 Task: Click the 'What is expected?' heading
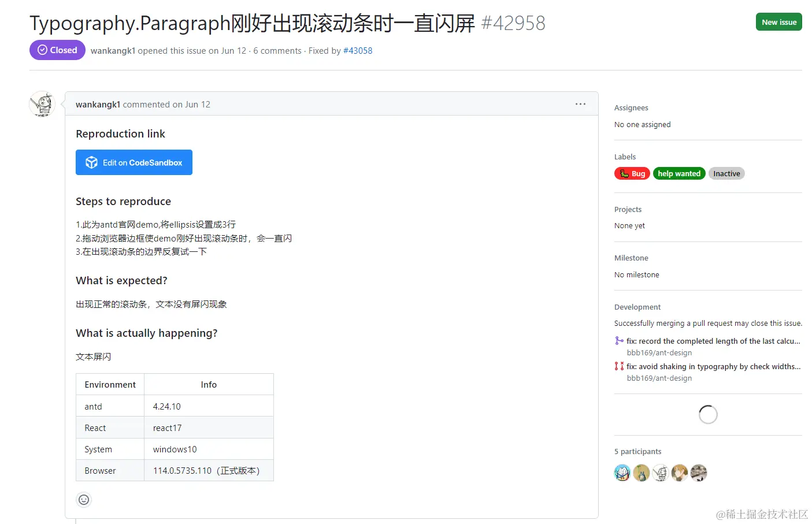click(x=121, y=281)
